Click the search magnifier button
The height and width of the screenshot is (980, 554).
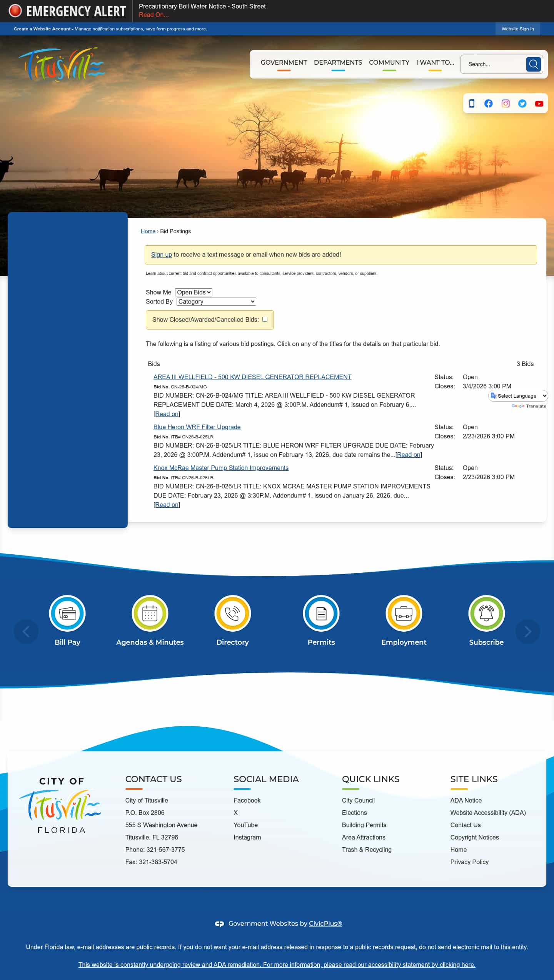tap(533, 64)
